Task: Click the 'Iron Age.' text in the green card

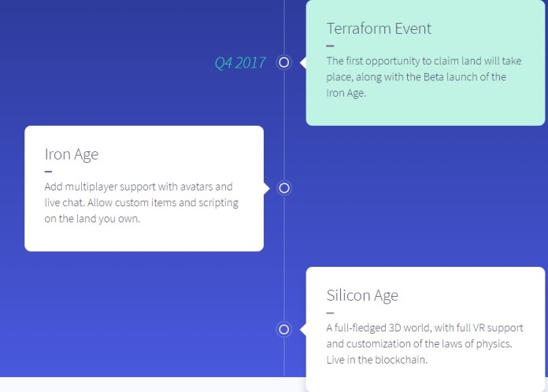Action: (346, 94)
